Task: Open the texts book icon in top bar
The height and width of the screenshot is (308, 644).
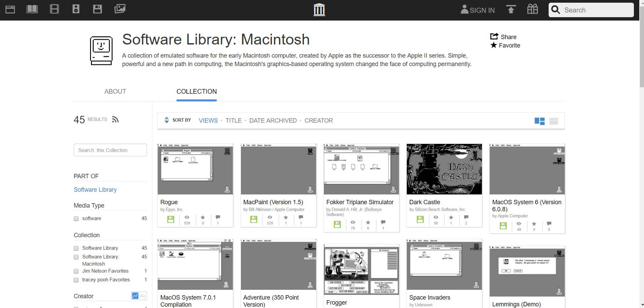Action: [x=32, y=9]
